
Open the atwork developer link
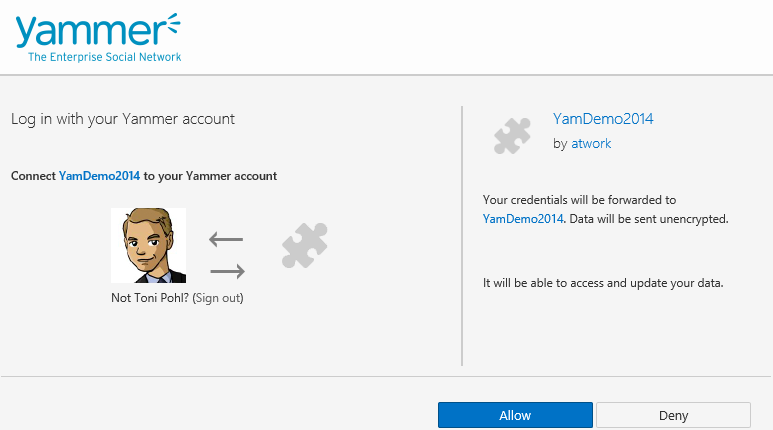click(x=591, y=144)
